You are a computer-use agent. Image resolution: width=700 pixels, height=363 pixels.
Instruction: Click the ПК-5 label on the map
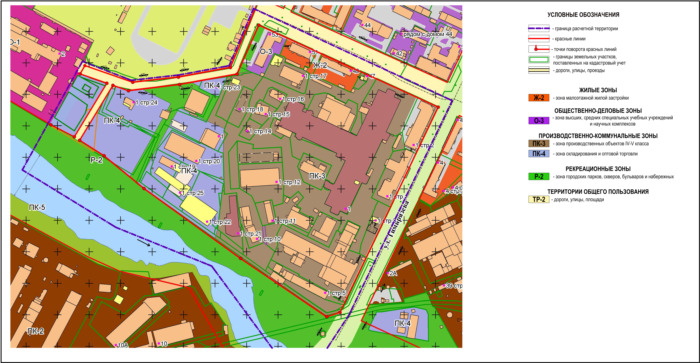point(37,208)
